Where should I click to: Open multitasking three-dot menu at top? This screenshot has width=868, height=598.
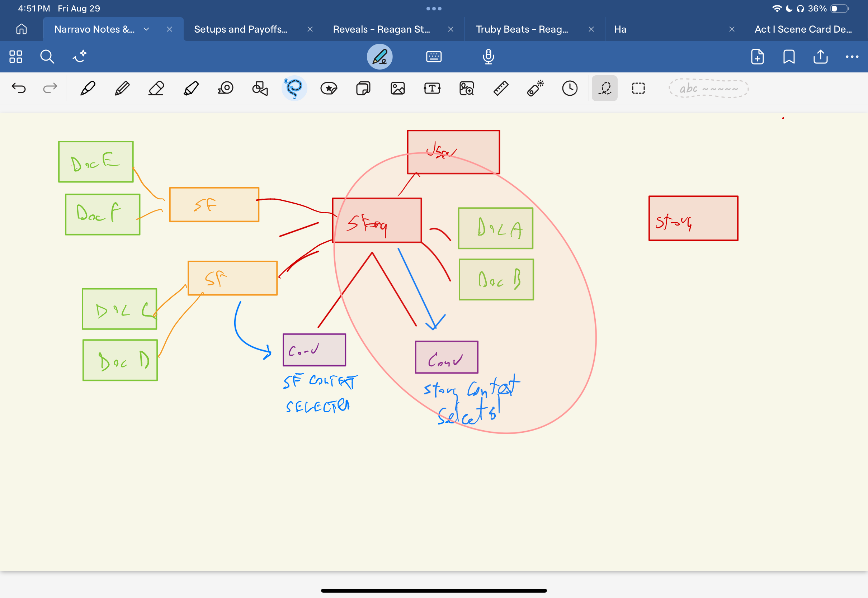pyautogui.click(x=434, y=8)
